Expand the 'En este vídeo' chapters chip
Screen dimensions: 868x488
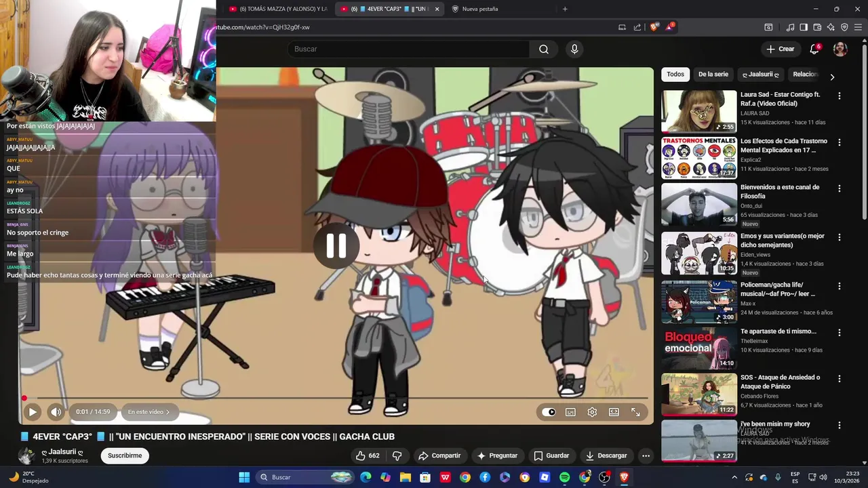pyautogui.click(x=149, y=411)
